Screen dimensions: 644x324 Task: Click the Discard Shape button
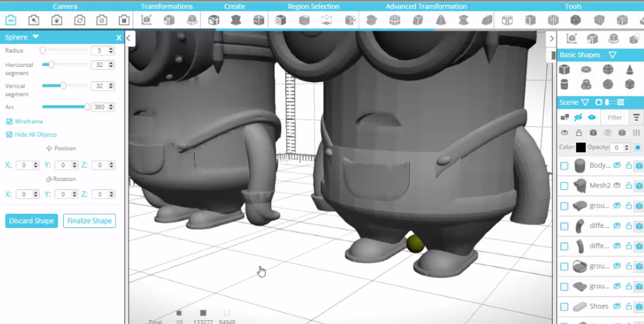point(32,220)
